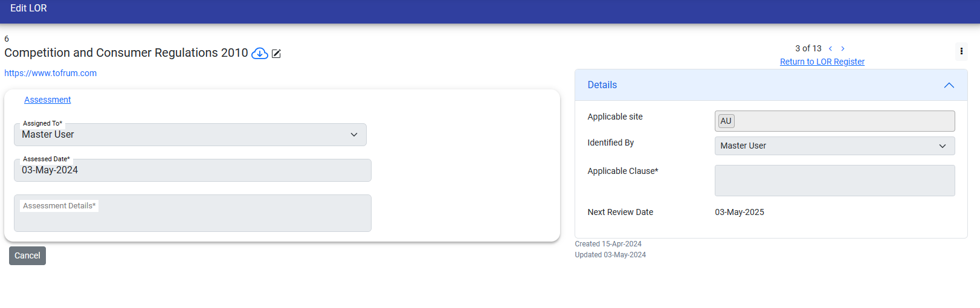Click the Assessed Date field
980x308 pixels.
click(x=192, y=170)
